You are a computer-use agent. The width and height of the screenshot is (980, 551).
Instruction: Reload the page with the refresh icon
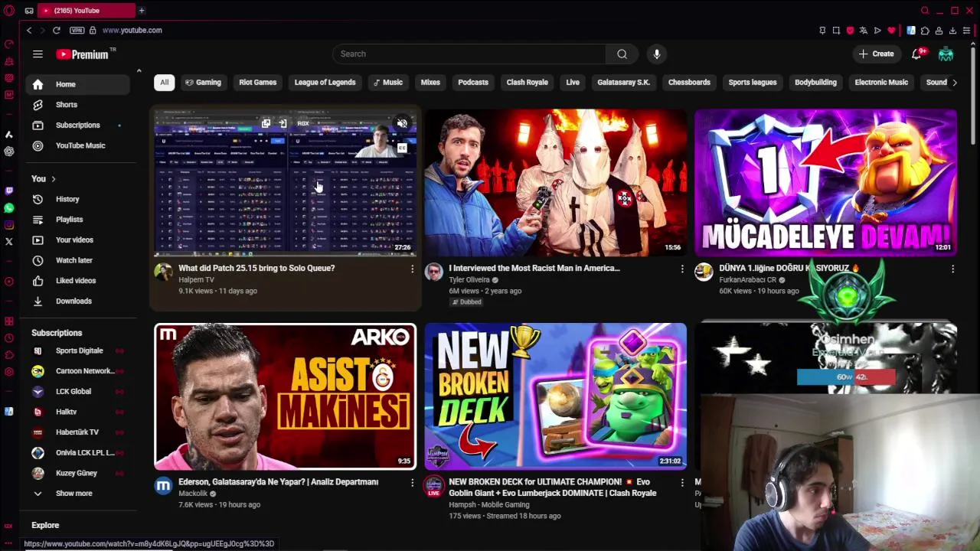(57, 31)
